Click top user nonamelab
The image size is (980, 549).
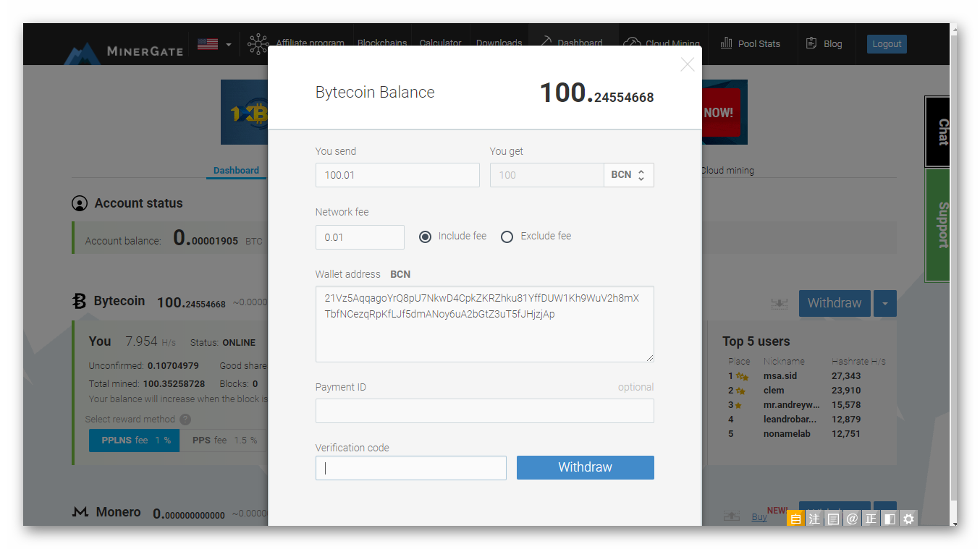click(787, 434)
